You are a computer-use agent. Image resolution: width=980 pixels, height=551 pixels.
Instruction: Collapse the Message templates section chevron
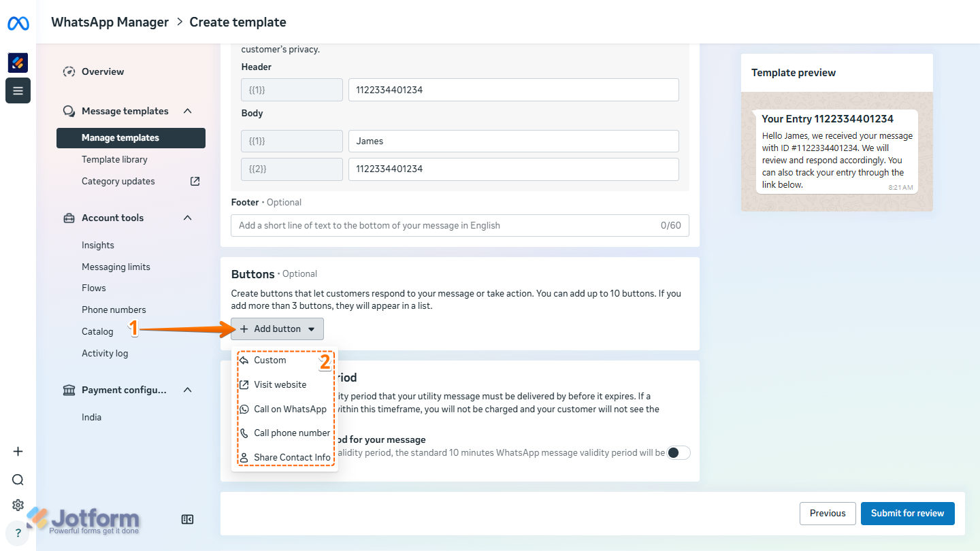click(188, 111)
